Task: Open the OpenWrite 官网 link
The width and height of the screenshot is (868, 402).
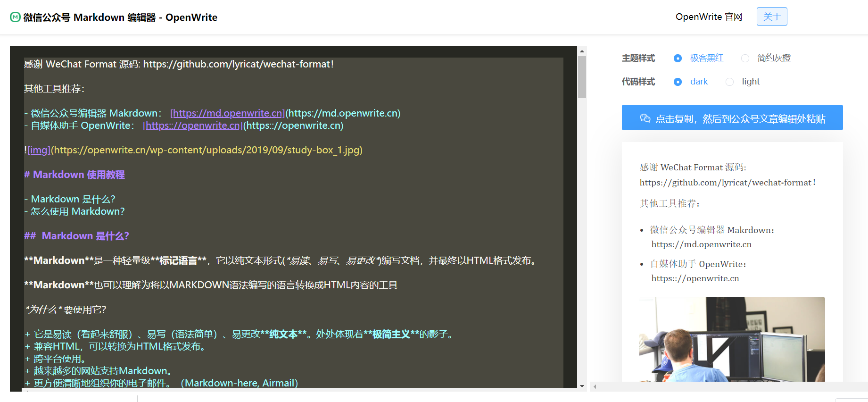Action: (709, 17)
